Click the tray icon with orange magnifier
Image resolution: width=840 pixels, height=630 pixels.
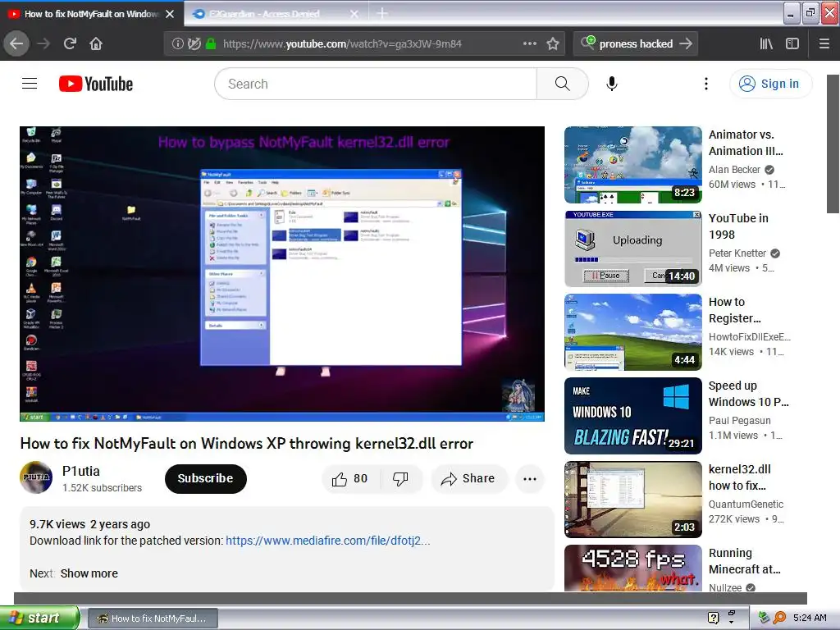click(779, 618)
